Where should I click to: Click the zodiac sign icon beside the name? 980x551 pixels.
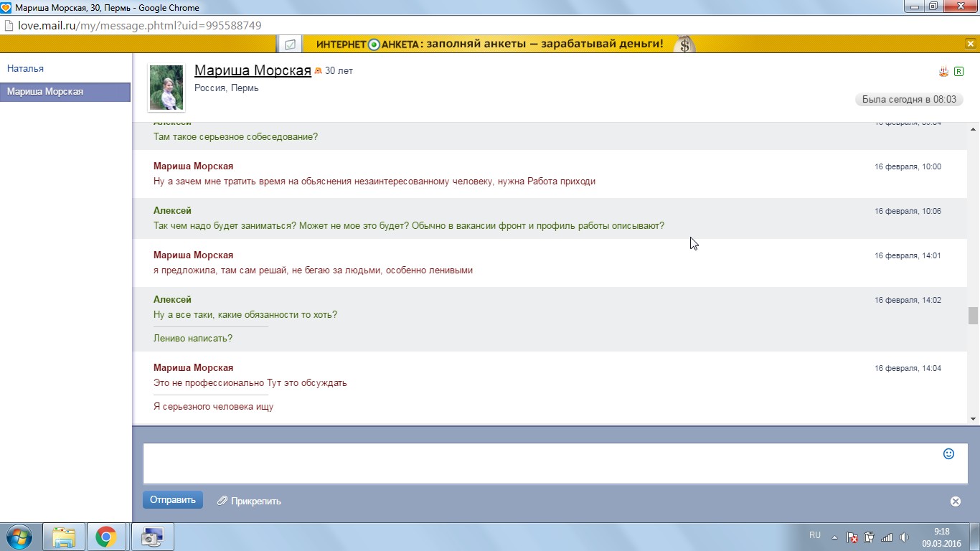coord(318,70)
